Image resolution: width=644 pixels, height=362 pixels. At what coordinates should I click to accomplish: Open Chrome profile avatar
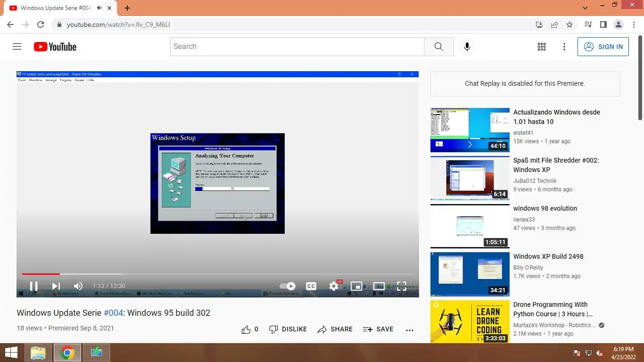click(x=618, y=25)
